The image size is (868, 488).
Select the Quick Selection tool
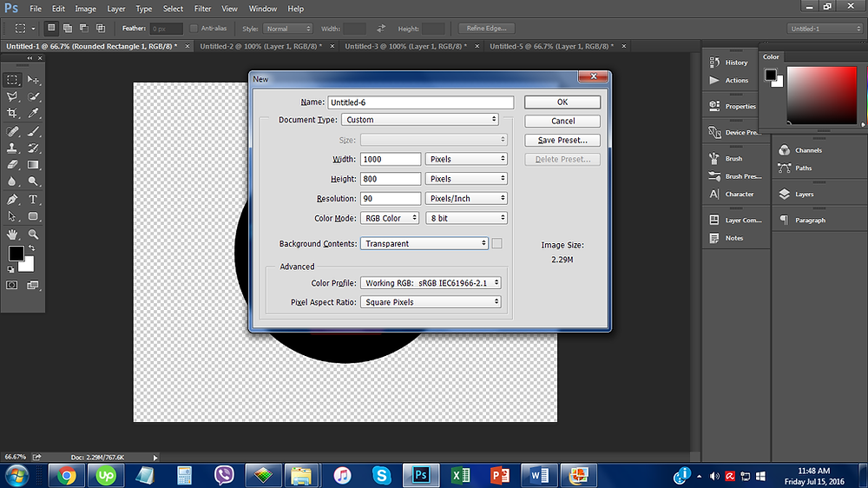(x=33, y=96)
